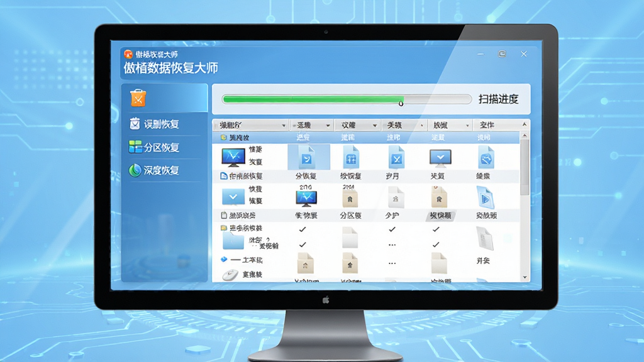Click the up caret beside last column header
The width and height of the screenshot is (644, 362).
click(x=524, y=124)
